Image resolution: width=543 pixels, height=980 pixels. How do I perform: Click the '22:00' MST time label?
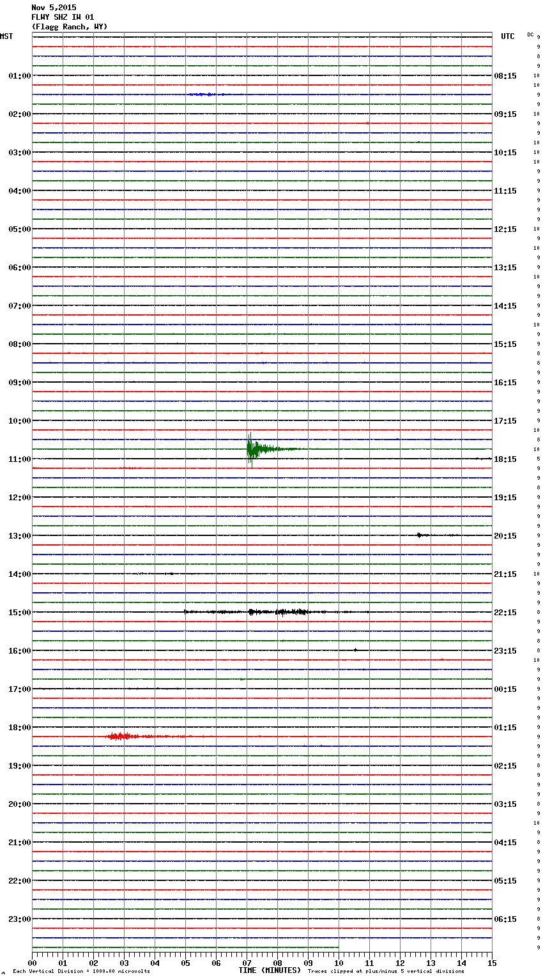tap(19, 881)
